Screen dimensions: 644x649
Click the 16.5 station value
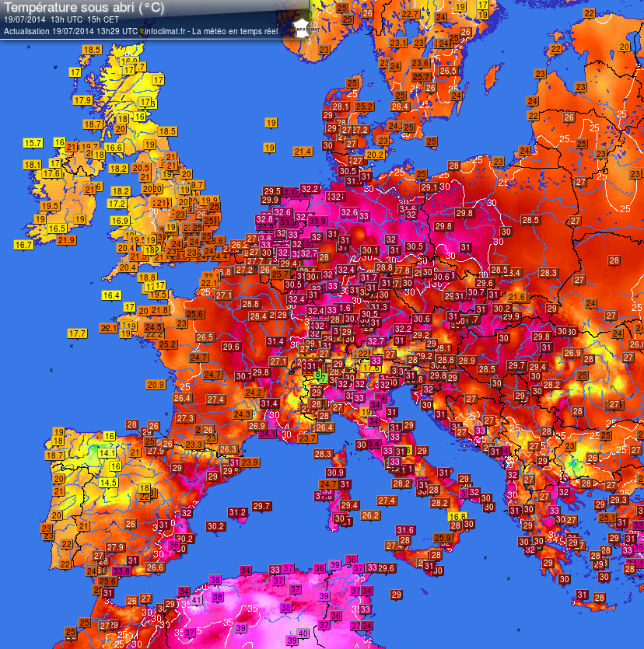(x=57, y=229)
